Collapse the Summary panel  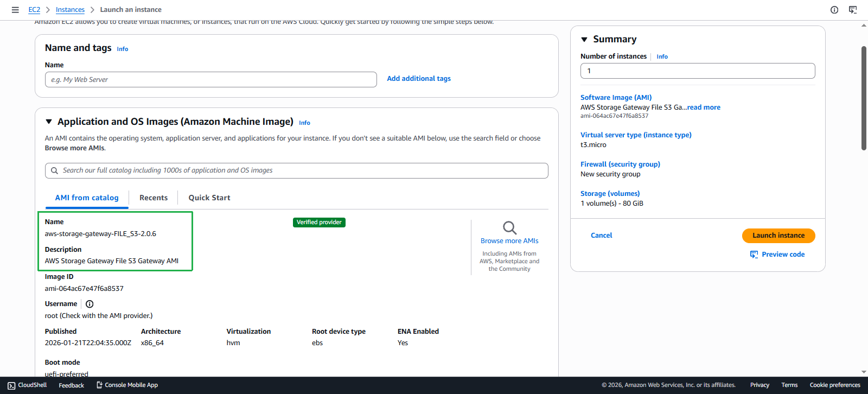(584, 40)
